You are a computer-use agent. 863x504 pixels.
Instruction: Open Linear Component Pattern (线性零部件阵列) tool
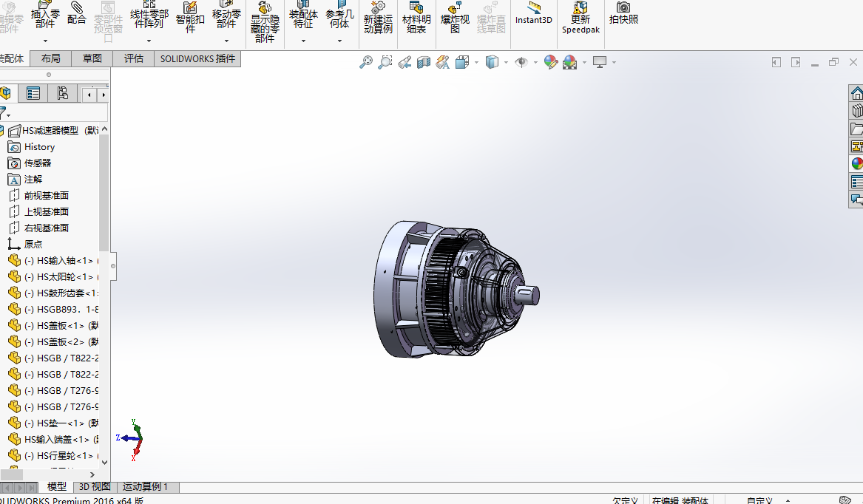(x=149, y=15)
